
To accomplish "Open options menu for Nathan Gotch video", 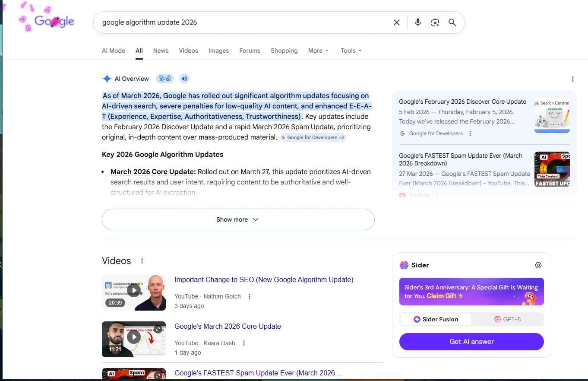I will pyautogui.click(x=249, y=296).
